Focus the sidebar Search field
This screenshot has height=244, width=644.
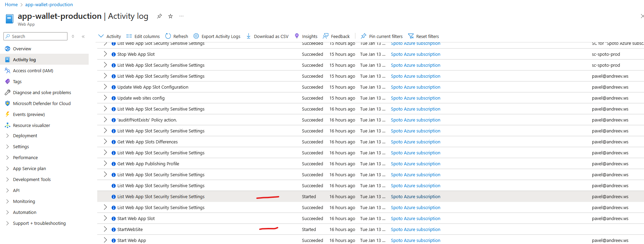[35, 36]
